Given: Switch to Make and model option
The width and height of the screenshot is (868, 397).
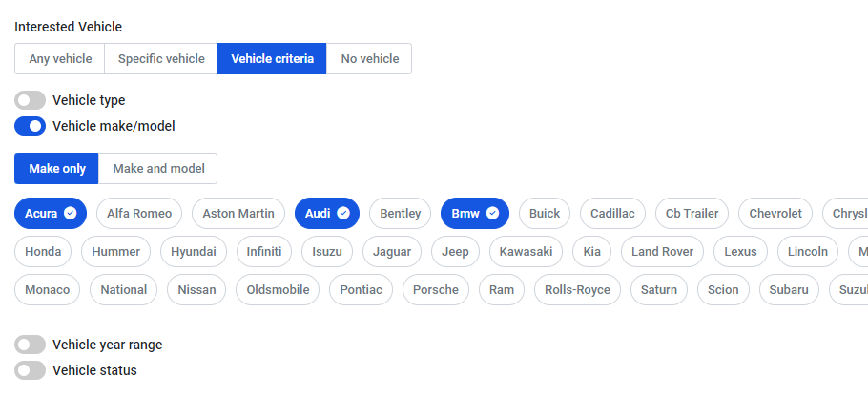Looking at the screenshot, I should pos(158,168).
